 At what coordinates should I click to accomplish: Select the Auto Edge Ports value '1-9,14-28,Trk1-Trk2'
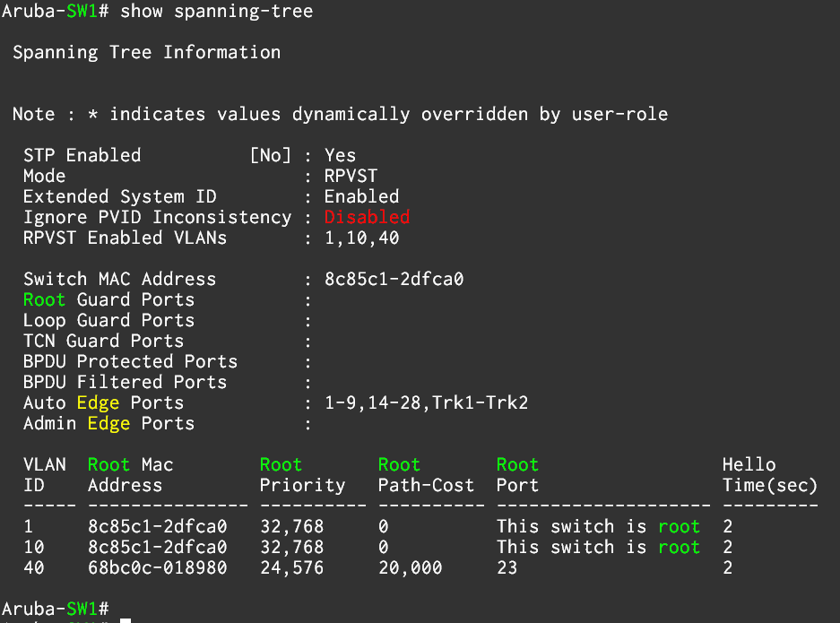[x=427, y=402]
